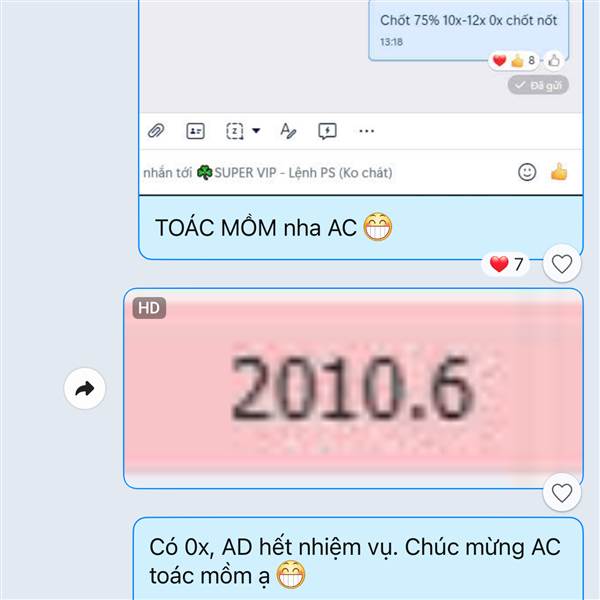Image resolution: width=600 pixels, height=600 pixels.
Task: Open the three-dots more options menu
Action: [x=367, y=131]
